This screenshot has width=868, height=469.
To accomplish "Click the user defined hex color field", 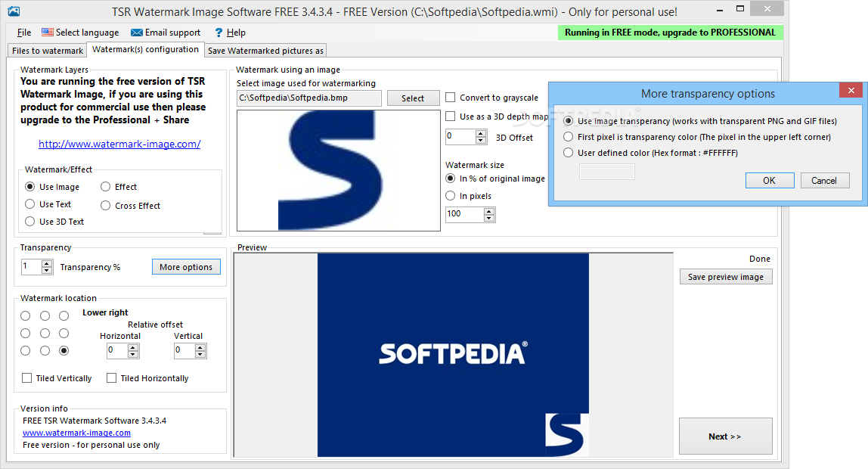I will [606, 172].
